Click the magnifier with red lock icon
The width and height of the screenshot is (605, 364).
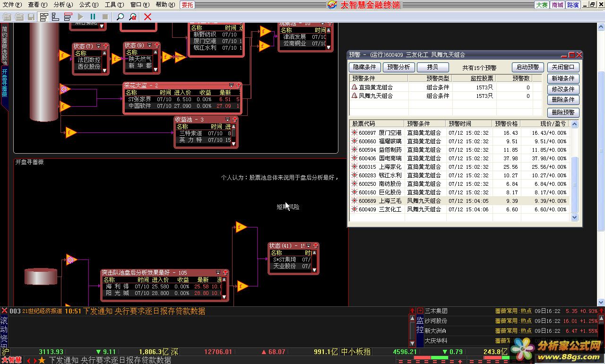133,17
